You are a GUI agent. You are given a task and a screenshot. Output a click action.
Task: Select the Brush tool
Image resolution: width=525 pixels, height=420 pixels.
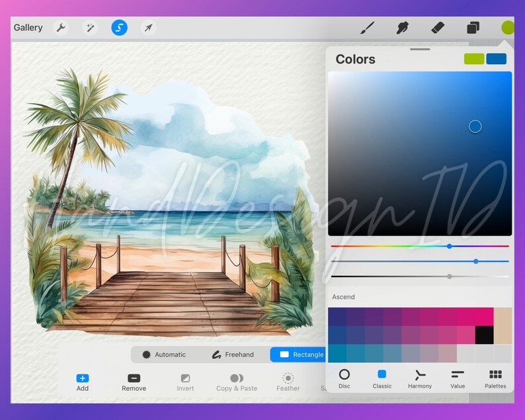[367, 28]
